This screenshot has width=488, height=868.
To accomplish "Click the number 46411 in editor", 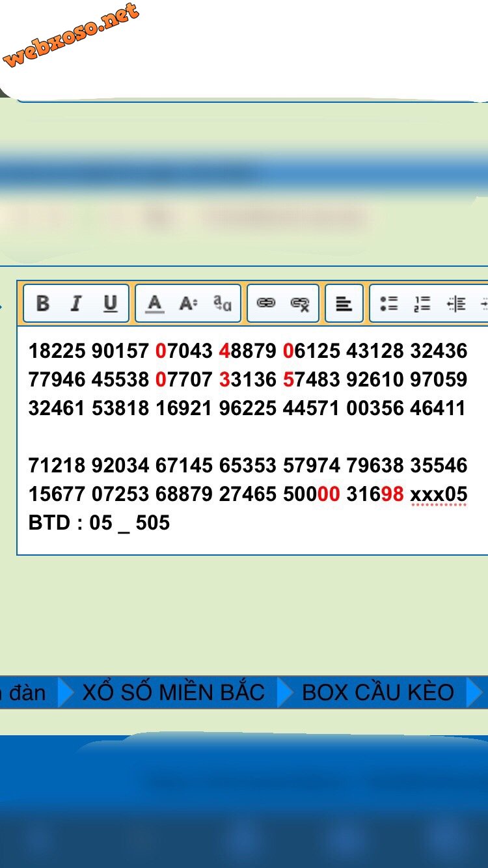I will pos(439,408).
